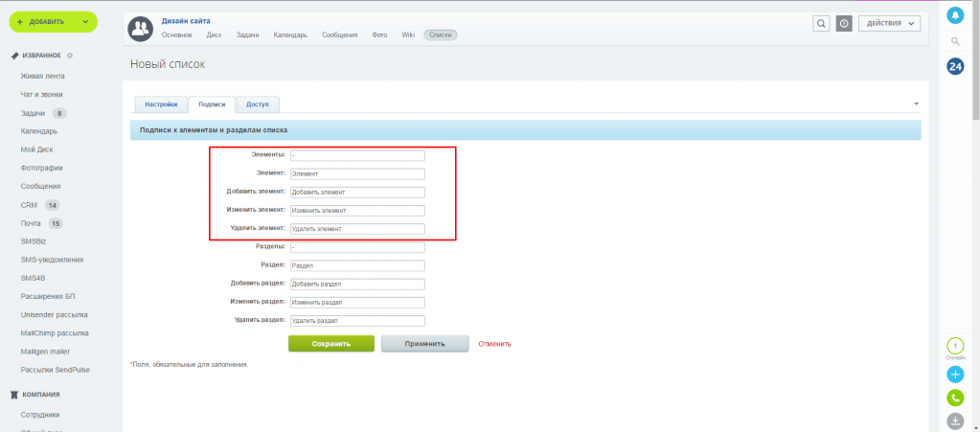
Task: Click the Online status indicator circle
Action: tap(955, 346)
